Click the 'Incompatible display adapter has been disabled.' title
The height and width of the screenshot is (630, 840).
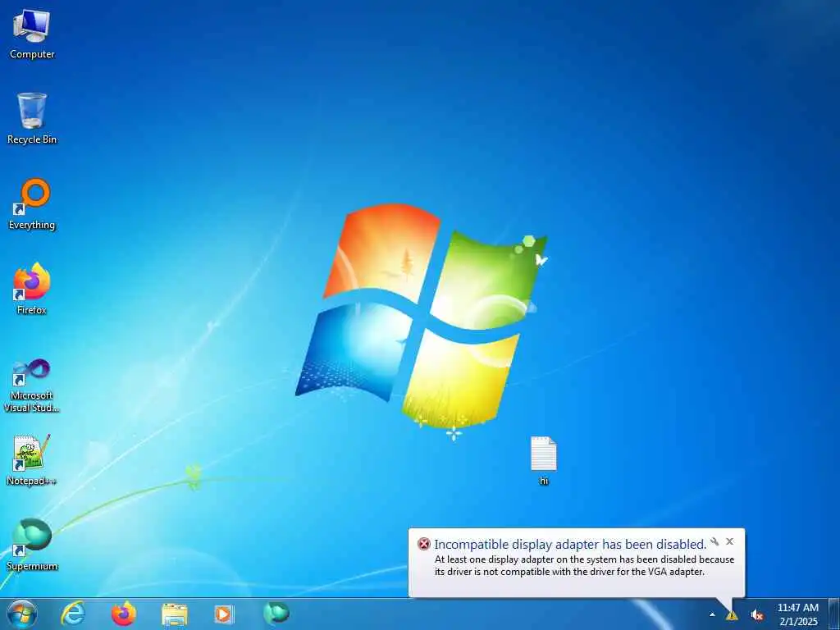(570, 545)
